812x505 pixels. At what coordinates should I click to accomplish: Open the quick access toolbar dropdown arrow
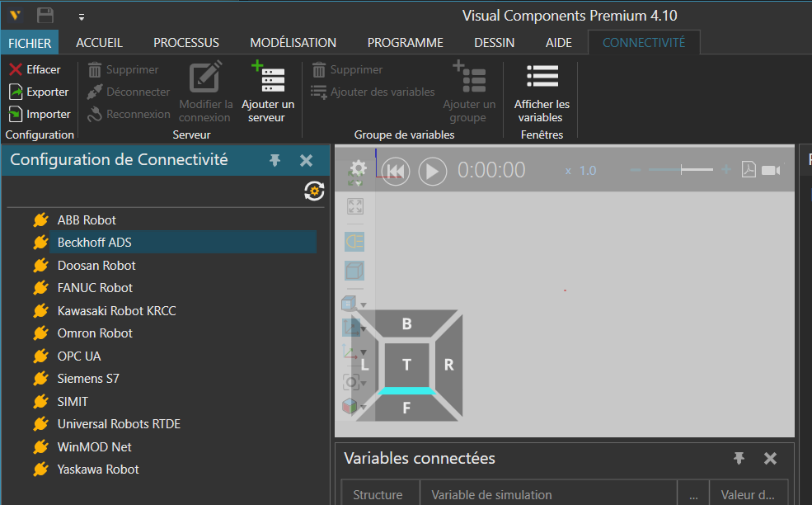(81, 17)
